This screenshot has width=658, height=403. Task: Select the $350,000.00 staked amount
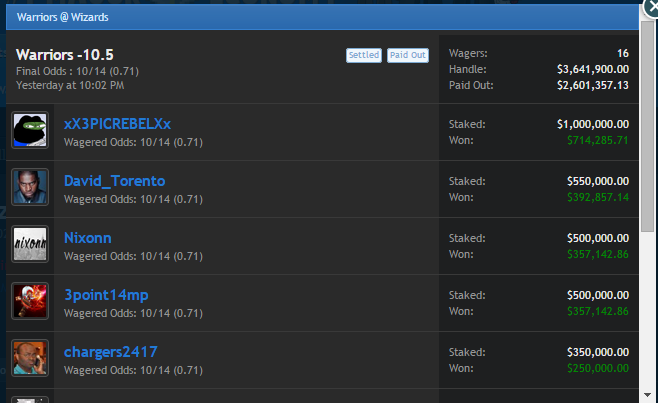pos(598,352)
